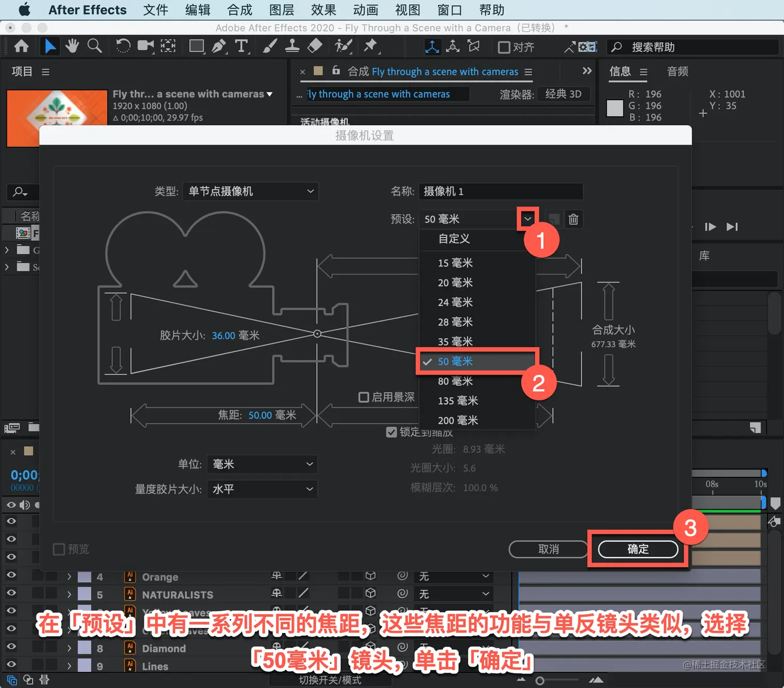The width and height of the screenshot is (784, 688).
Task: Select the Puppet Pin tool
Action: pos(370,47)
